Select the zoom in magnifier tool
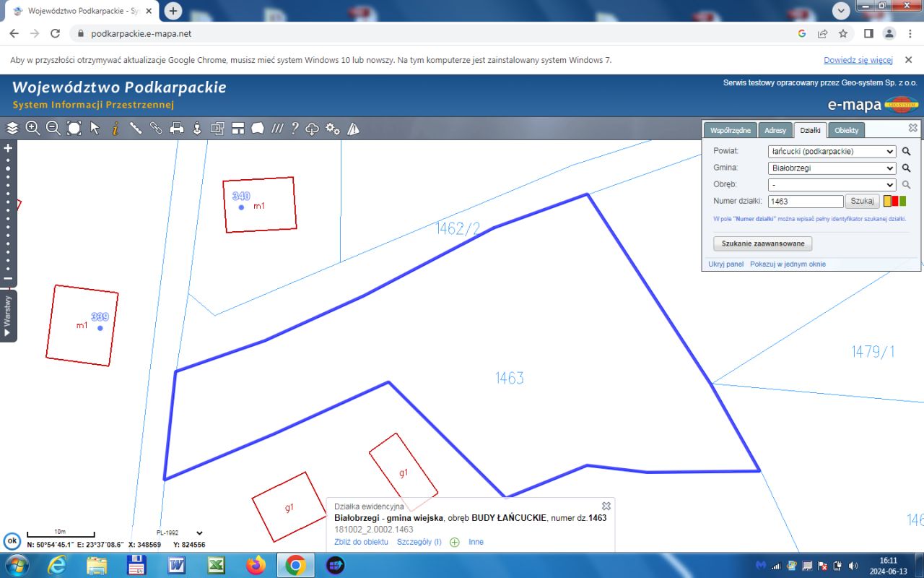 coord(32,129)
